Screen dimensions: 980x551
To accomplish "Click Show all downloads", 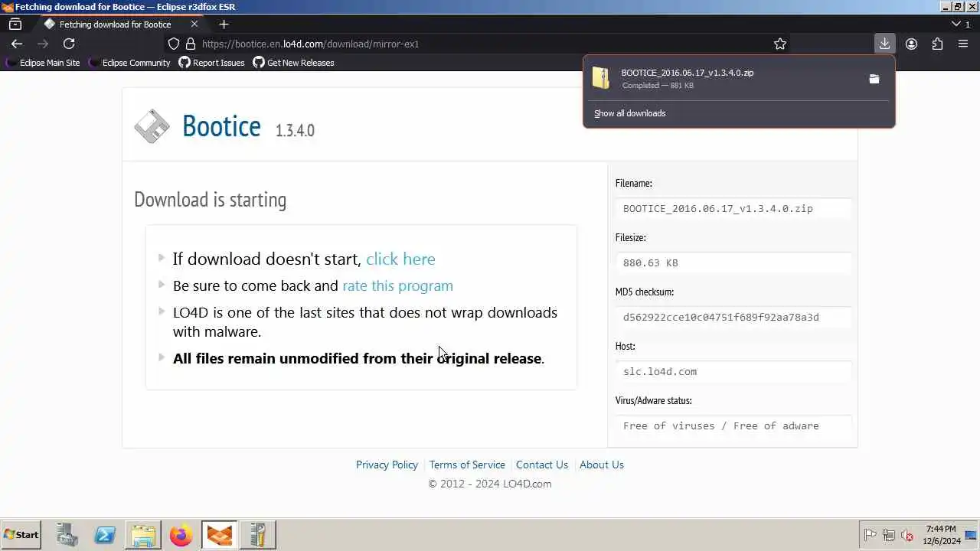I will point(630,113).
